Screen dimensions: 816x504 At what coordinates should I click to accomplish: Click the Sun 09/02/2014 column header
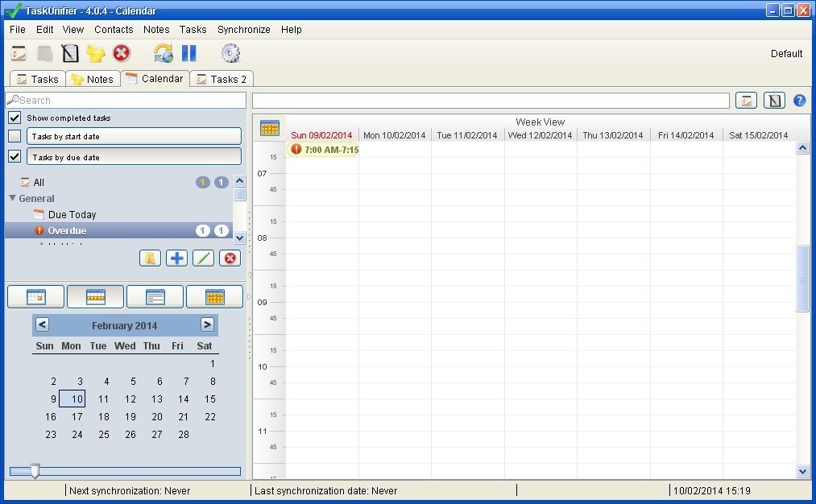(x=321, y=135)
